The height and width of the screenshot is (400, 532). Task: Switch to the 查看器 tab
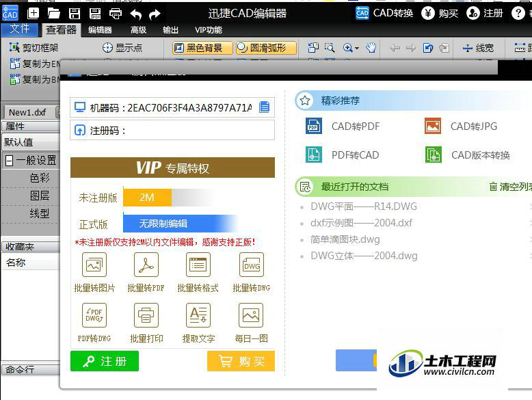[61, 30]
